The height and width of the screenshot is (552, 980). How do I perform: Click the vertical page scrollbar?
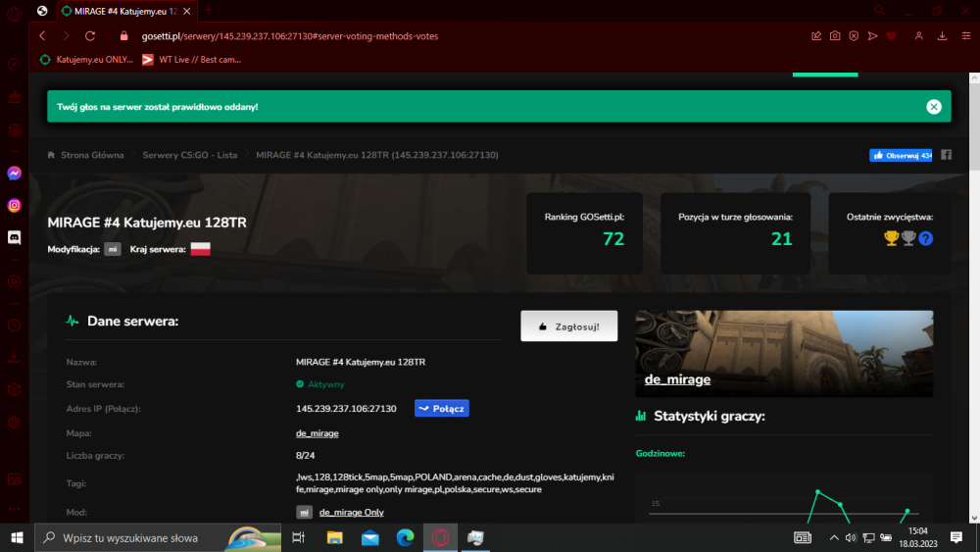click(x=974, y=126)
